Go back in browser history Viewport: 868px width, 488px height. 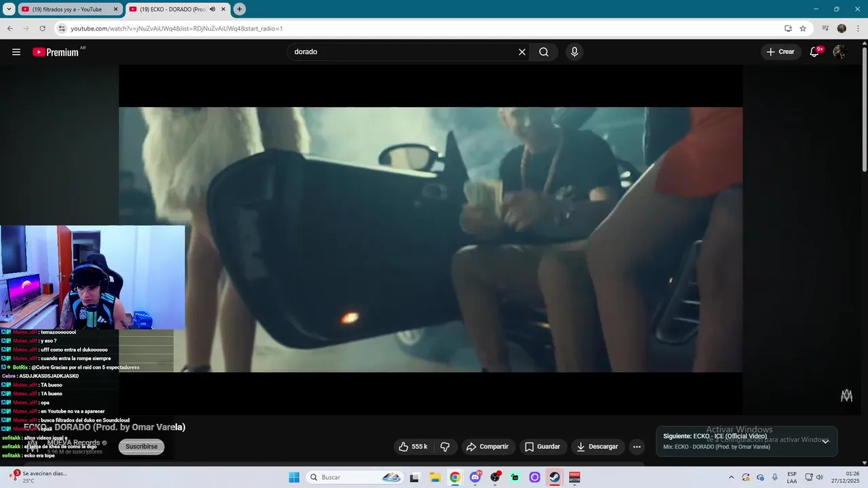tap(9, 28)
